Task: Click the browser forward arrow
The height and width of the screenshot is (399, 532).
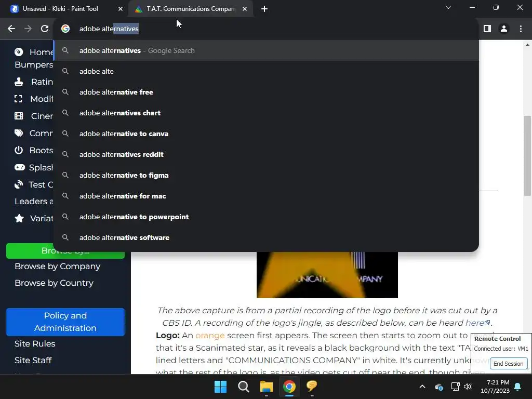Action: pos(28,29)
